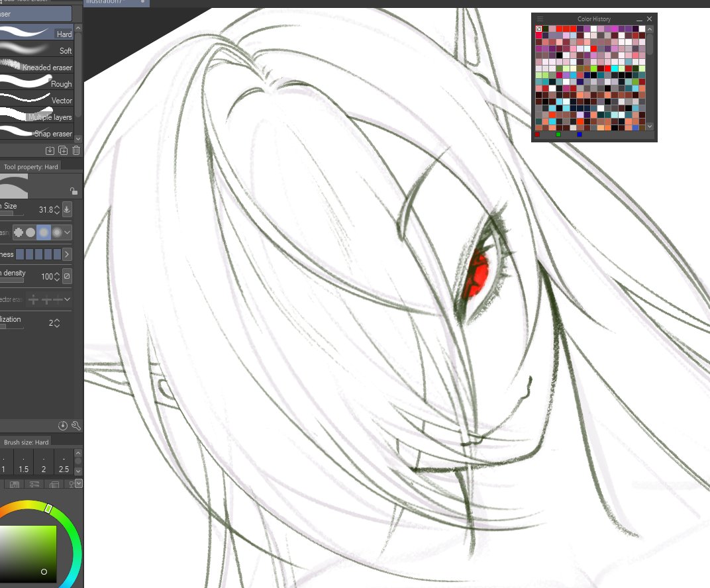Open hardness settings via right chevron
Viewport: 710px width, 588px height.
(67, 254)
